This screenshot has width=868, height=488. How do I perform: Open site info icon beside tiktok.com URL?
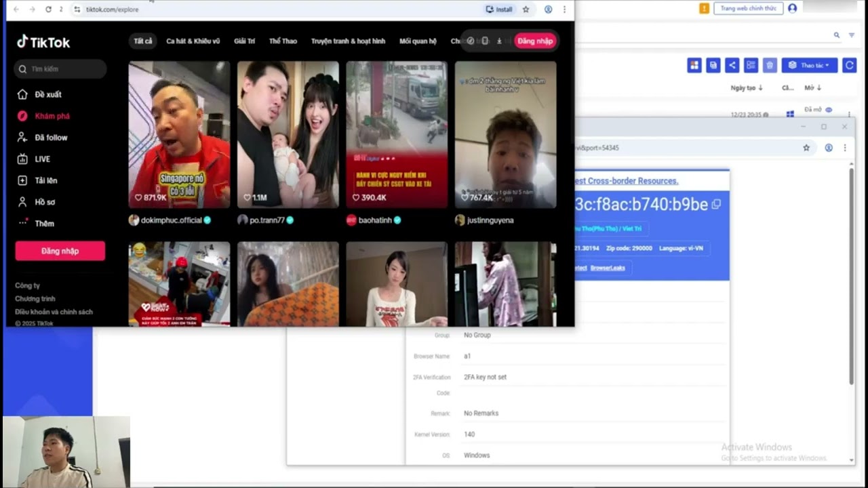click(77, 9)
